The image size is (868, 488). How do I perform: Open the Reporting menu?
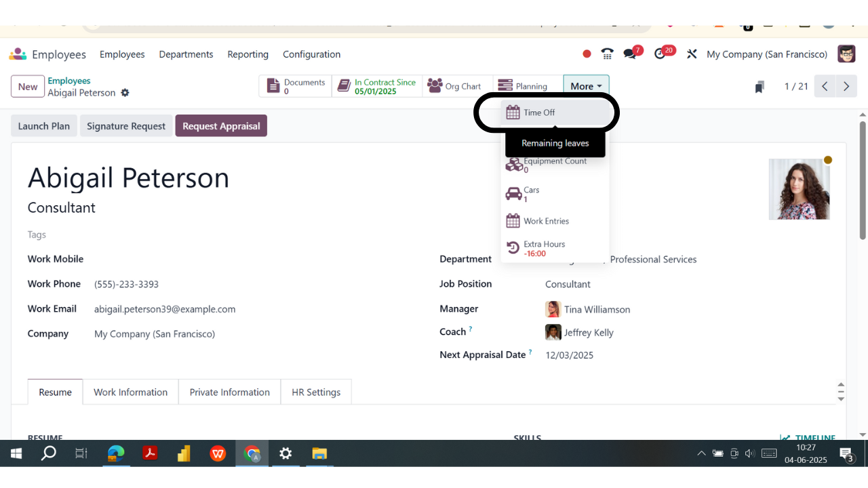(248, 54)
